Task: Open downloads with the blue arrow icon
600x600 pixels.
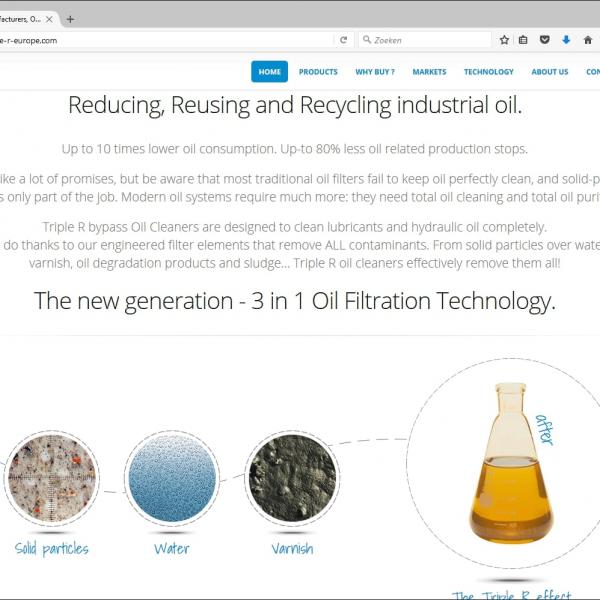Action: click(566, 40)
